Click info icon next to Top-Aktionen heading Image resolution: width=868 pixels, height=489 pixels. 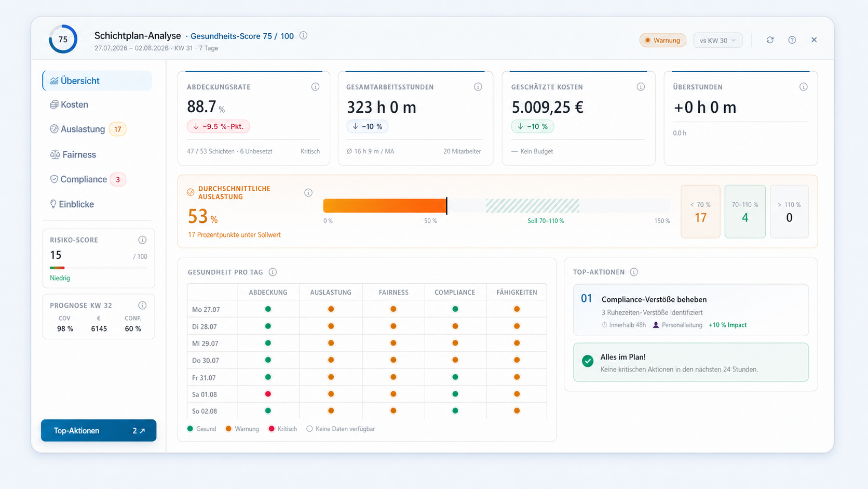point(634,272)
